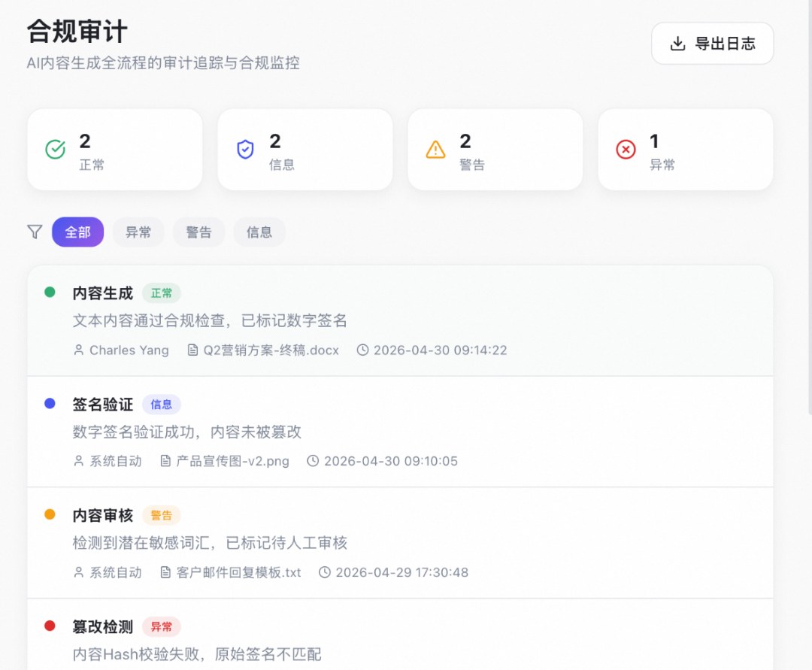812x670 pixels.
Task: Select the 信息 filter tab
Action: (x=259, y=232)
